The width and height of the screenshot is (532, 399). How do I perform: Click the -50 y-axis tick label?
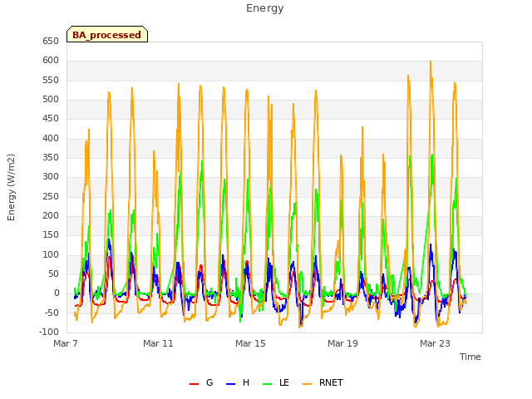tap(51, 313)
